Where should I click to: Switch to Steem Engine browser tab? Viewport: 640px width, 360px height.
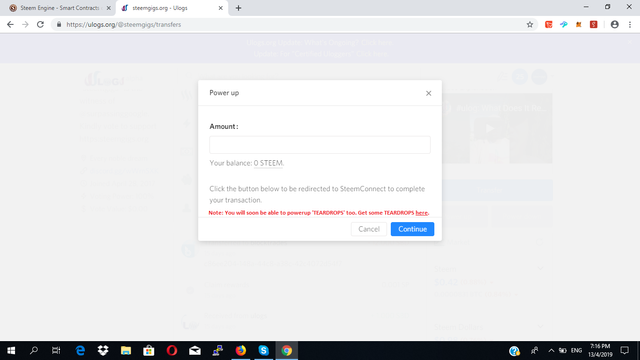coord(60,8)
